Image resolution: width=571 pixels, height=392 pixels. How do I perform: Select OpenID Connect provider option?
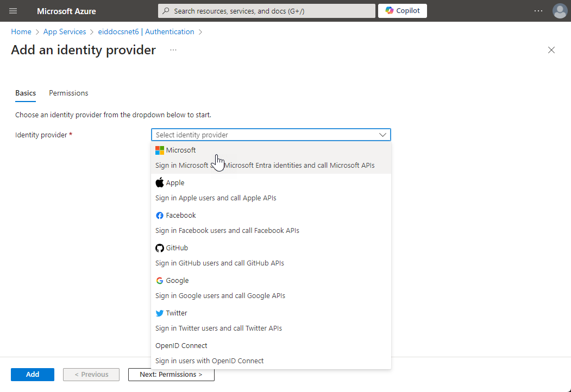pyautogui.click(x=271, y=353)
